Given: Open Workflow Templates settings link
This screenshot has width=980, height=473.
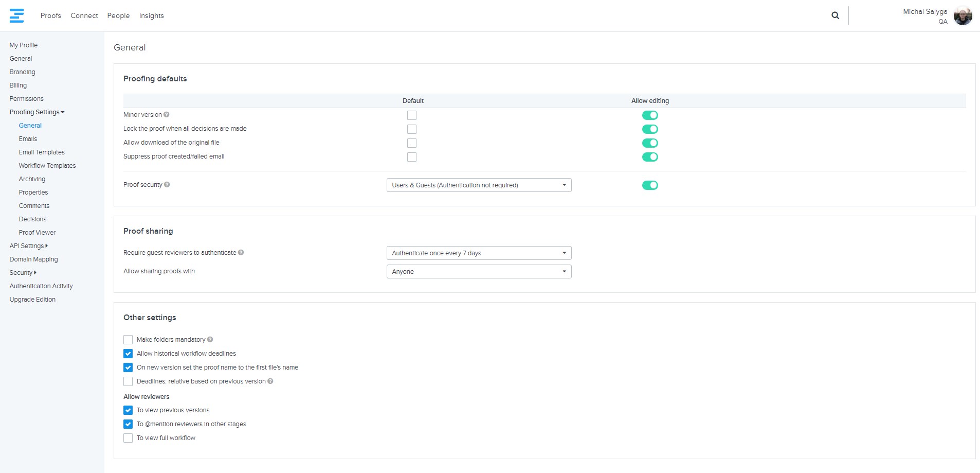Looking at the screenshot, I should [47, 166].
